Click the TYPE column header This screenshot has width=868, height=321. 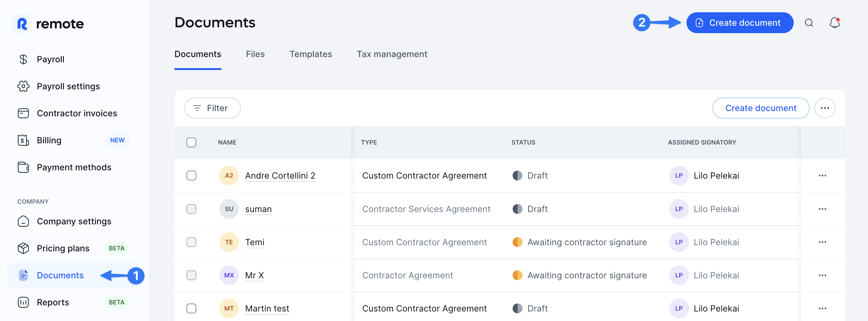pos(369,142)
